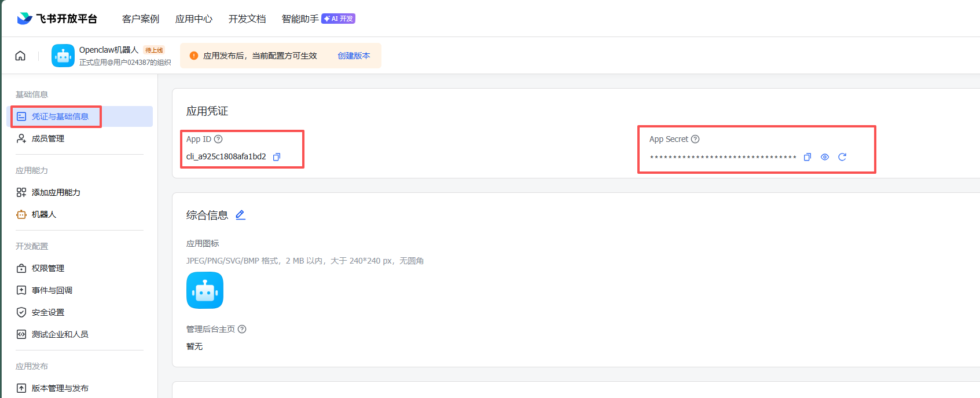The height and width of the screenshot is (398, 980).
Task: Click the App Secret help question mark
Action: click(x=695, y=139)
